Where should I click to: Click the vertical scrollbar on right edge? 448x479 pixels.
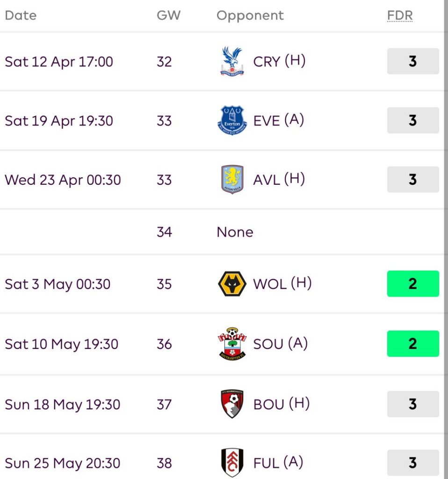[x=445, y=234]
